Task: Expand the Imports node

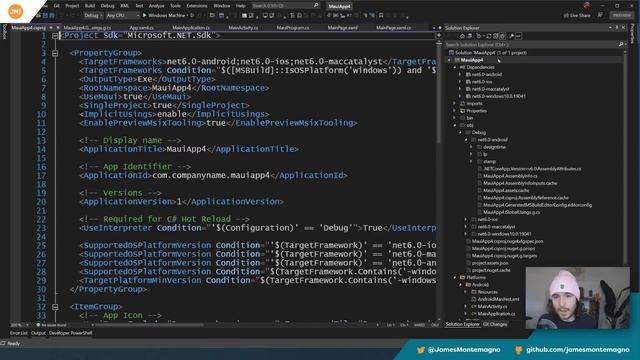Action: (455, 104)
